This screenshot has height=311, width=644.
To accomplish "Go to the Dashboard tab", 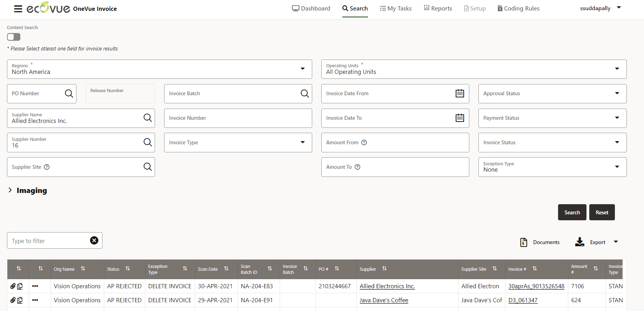I will (311, 8).
